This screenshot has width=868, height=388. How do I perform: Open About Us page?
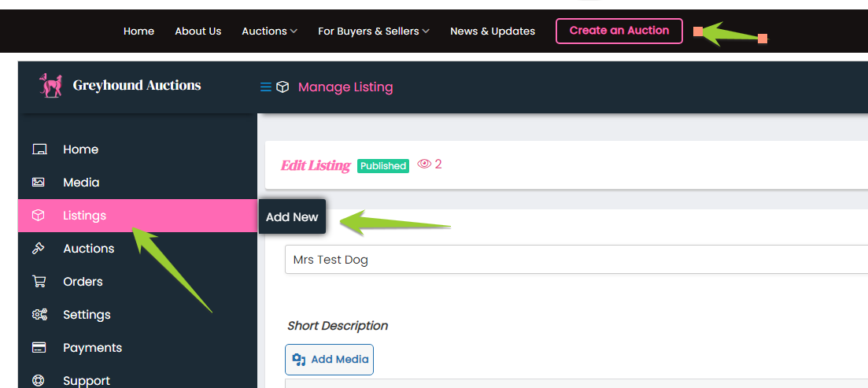pyautogui.click(x=198, y=31)
